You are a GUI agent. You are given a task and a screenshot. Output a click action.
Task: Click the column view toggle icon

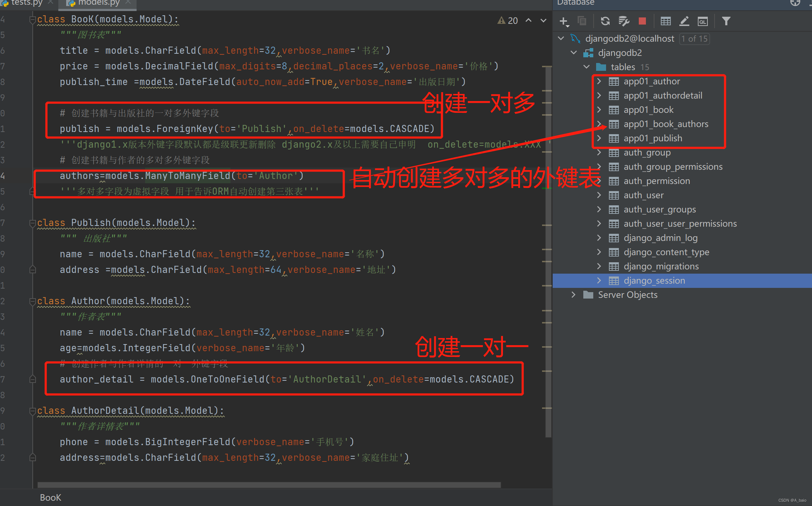tap(666, 22)
